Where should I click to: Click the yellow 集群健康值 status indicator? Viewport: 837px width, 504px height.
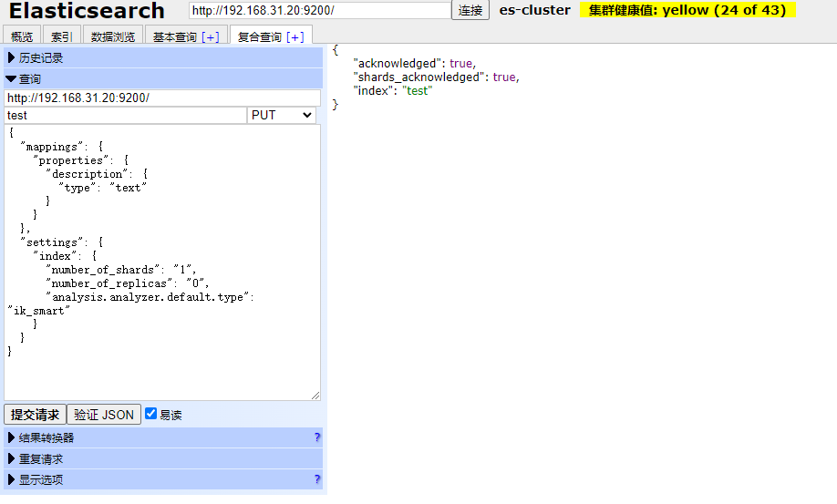click(687, 10)
